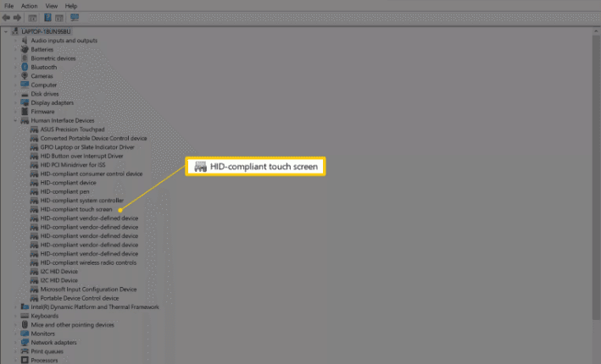Image resolution: width=601 pixels, height=364 pixels.
Task: Click the icon beside ASUS Precision Touchpad
Action: pyautogui.click(x=35, y=130)
